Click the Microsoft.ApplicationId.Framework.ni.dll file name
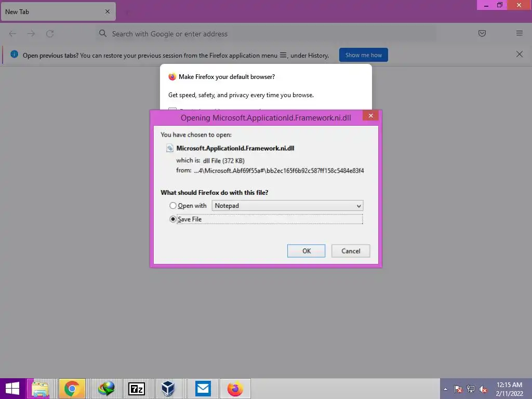 pos(235,148)
